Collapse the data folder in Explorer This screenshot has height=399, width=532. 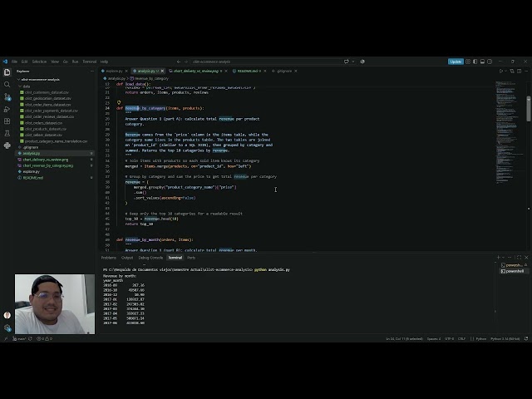click(x=27, y=86)
